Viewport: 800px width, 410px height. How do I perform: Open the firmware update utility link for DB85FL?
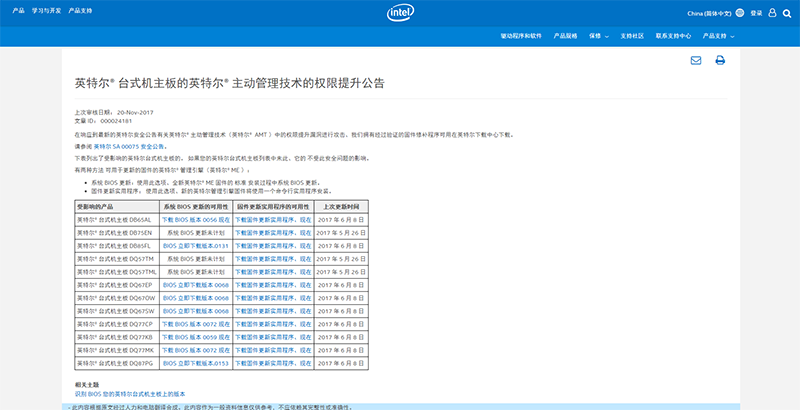click(x=273, y=246)
